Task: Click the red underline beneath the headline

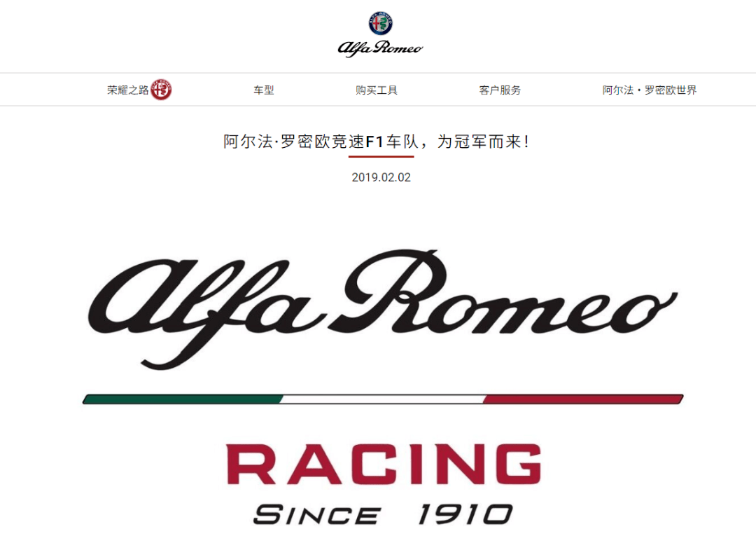Action: click(x=381, y=156)
